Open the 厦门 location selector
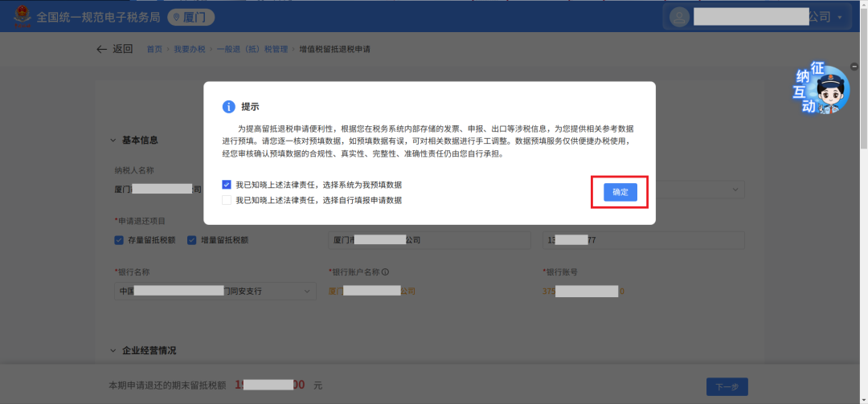Image resolution: width=868 pixels, height=404 pixels. [191, 17]
